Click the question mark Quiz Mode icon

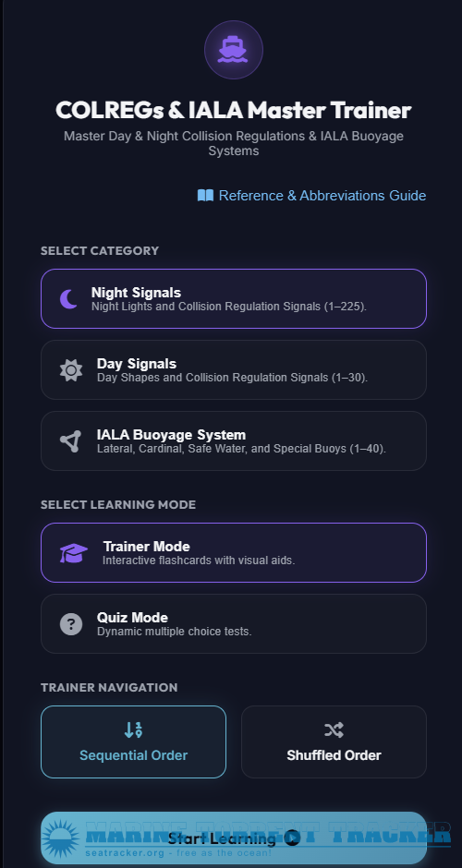click(x=71, y=624)
